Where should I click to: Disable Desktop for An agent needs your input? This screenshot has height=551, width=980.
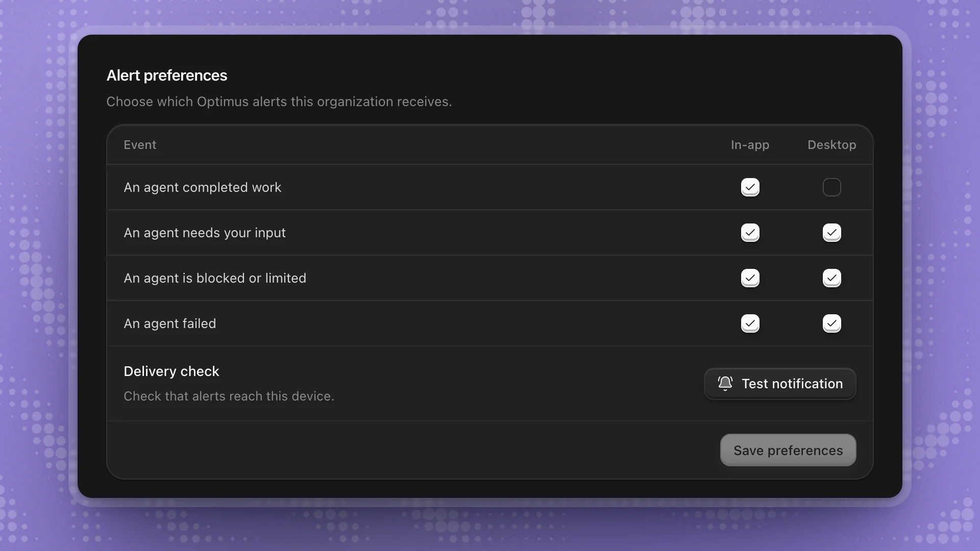pos(831,233)
